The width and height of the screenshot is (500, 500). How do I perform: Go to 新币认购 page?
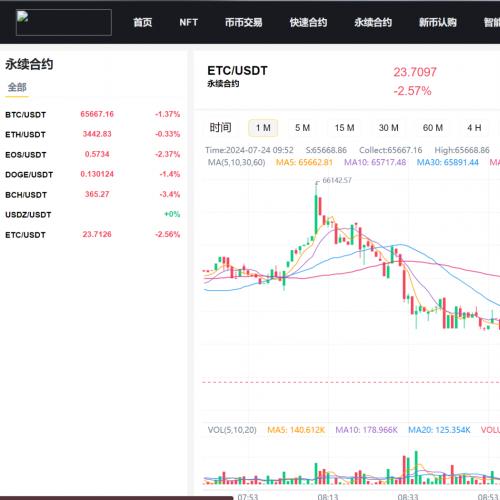pos(438,22)
